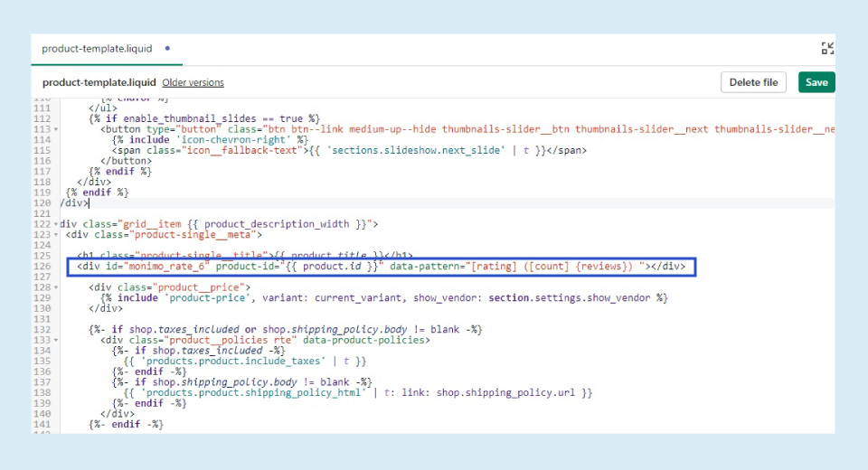Screen dimensions: 868x470
Task: Fold the product__policies div at line 133
Action: tap(57, 340)
